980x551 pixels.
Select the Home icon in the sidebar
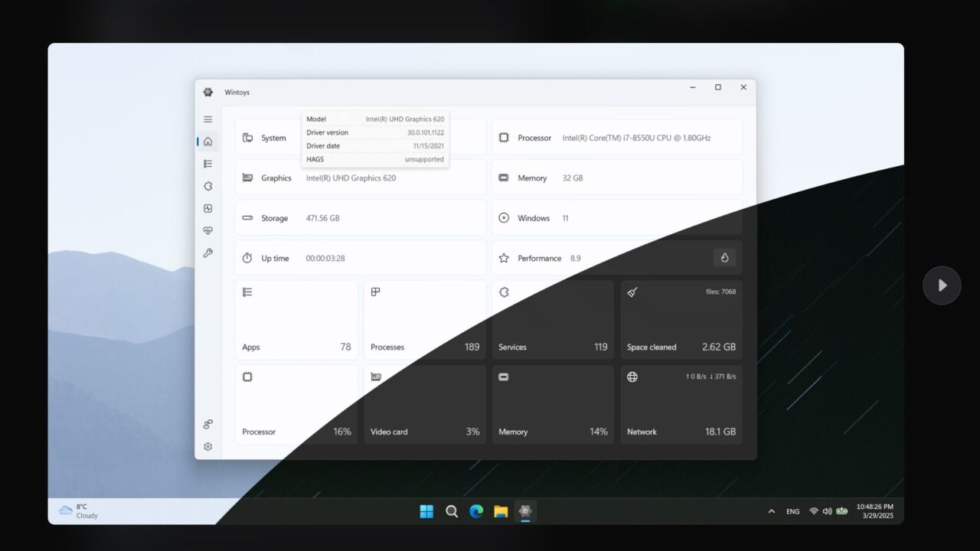point(207,142)
